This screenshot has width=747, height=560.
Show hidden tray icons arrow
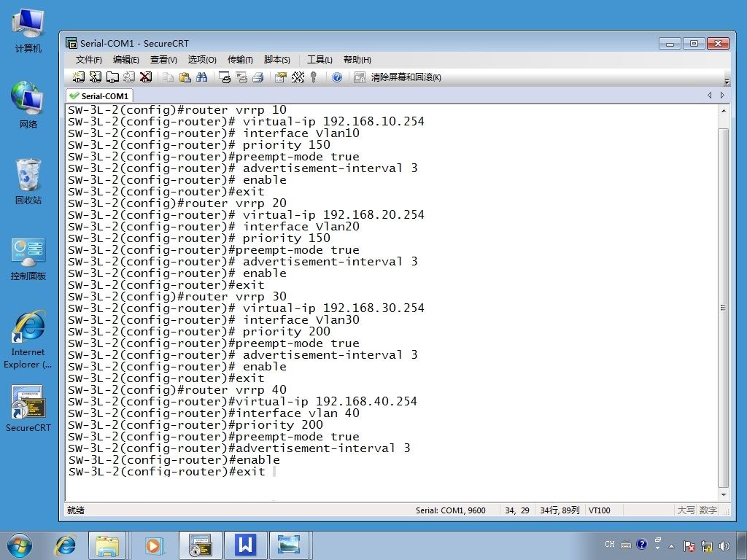[x=672, y=546]
